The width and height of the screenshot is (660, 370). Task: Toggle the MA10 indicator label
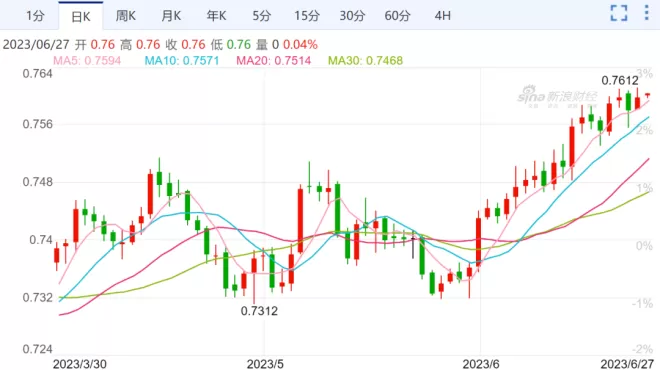point(182,61)
